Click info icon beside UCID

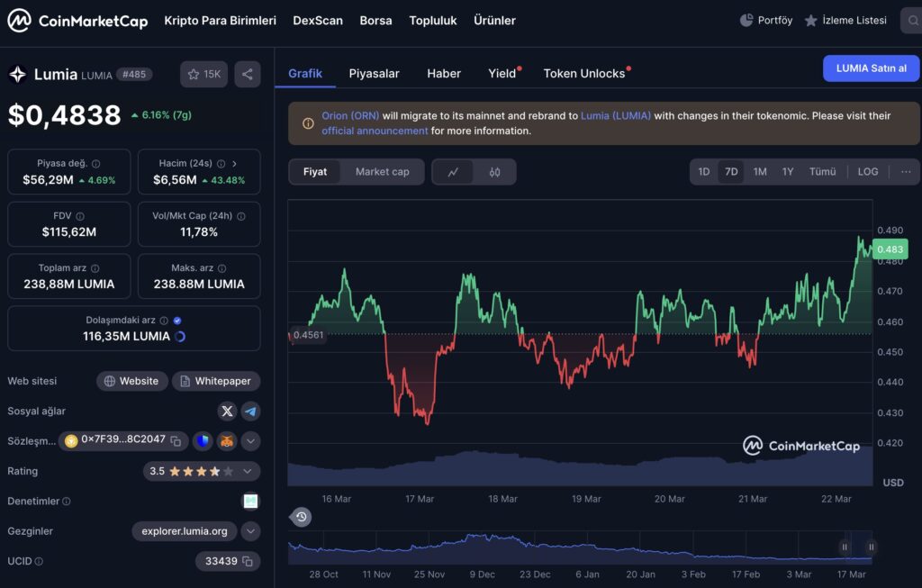(x=39, y=561)
